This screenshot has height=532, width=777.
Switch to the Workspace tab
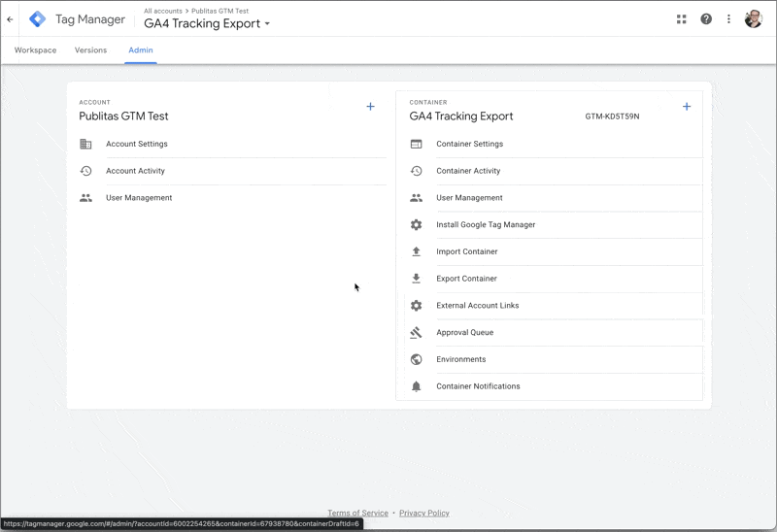pyautogui.click(x=35, y=50)
